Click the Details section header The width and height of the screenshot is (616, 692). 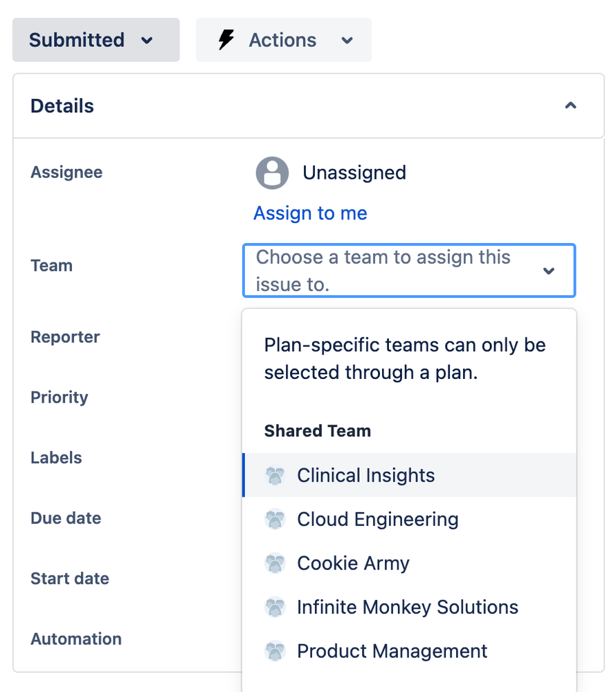point(62,106)
